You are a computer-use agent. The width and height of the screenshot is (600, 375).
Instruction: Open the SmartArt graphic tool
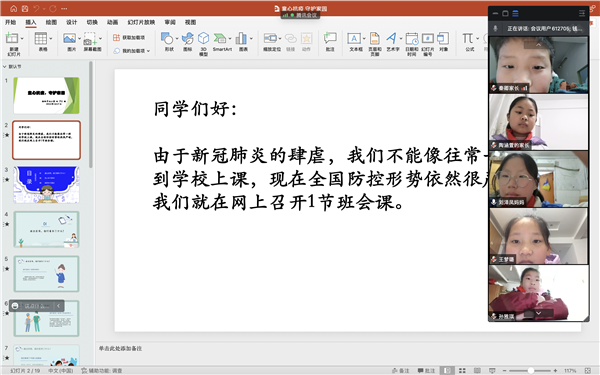[x=222, y=42]
